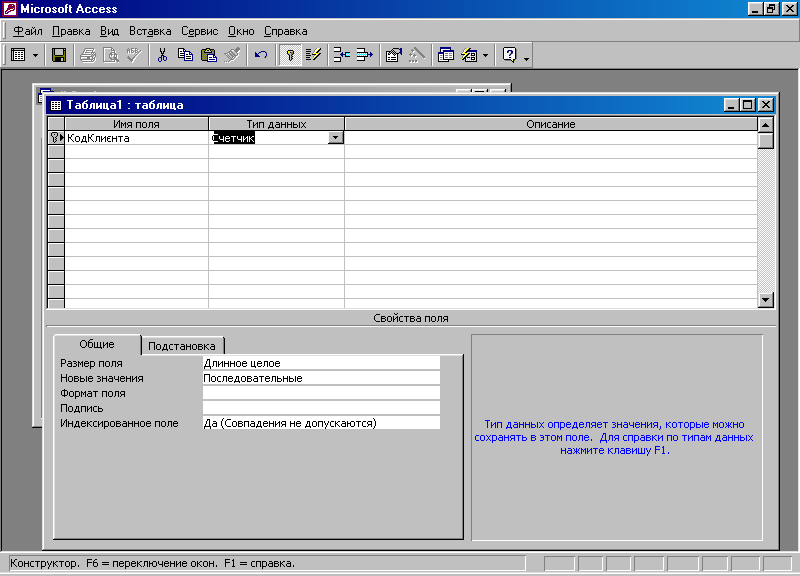Image resolution: width=800 pixels, height=576 pixels.
Task: Select the Общие properties tab
Action: click(97, 344)
